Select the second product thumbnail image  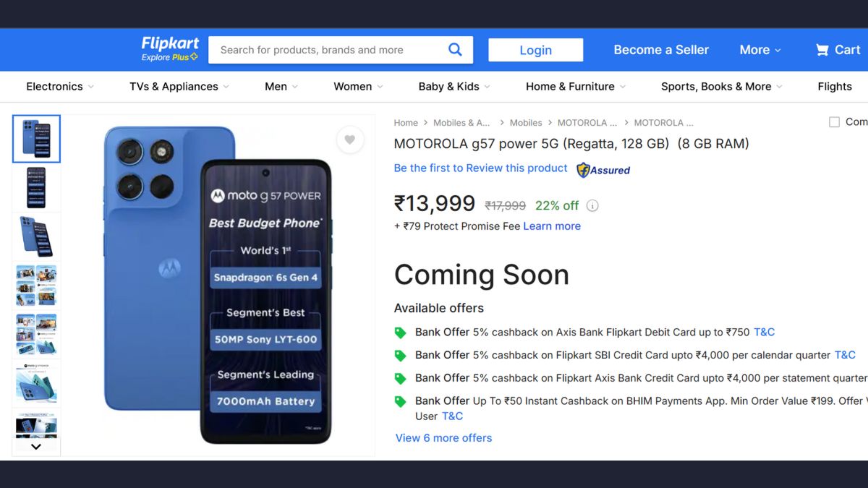coord(36,188)
